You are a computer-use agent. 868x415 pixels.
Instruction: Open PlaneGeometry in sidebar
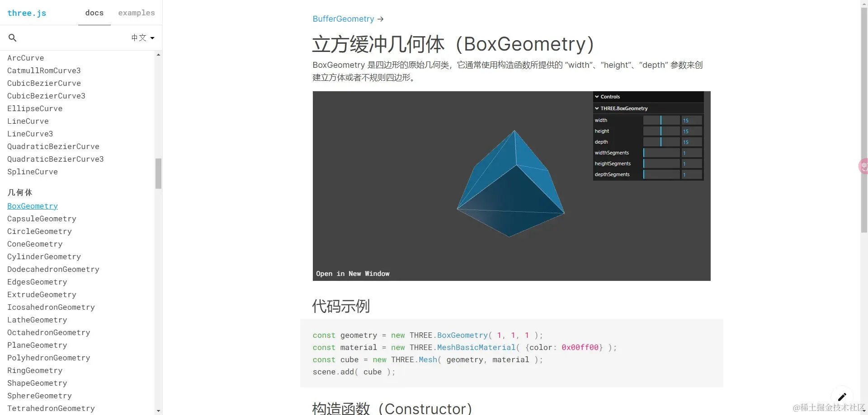pos(37,345)
